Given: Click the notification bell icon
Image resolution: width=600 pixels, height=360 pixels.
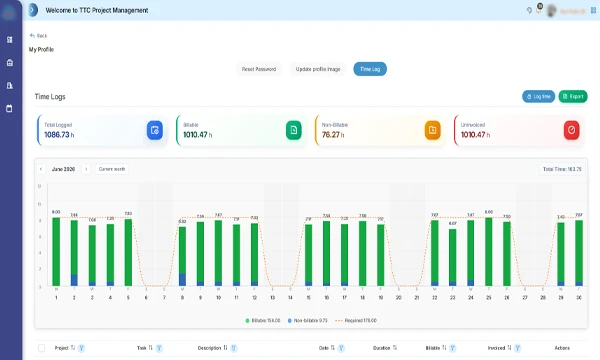Looking at the screenshot, I should 539,10.
